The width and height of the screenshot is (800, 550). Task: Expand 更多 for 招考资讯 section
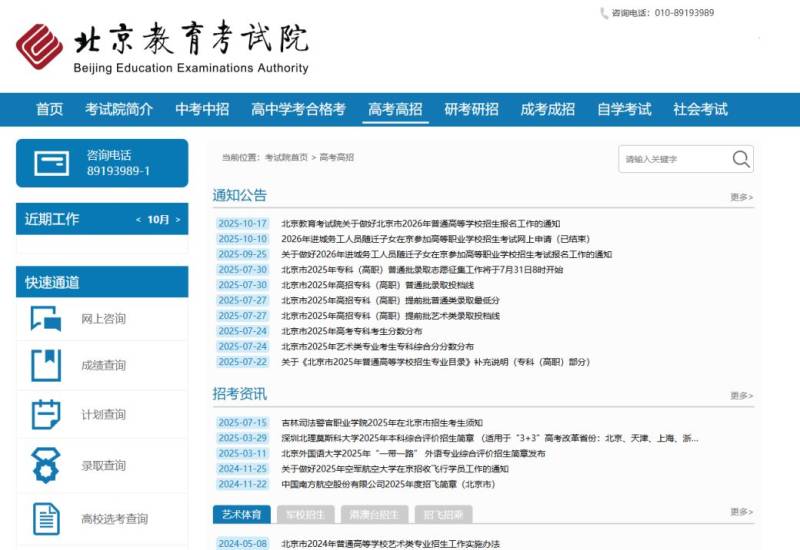[741, 396]
